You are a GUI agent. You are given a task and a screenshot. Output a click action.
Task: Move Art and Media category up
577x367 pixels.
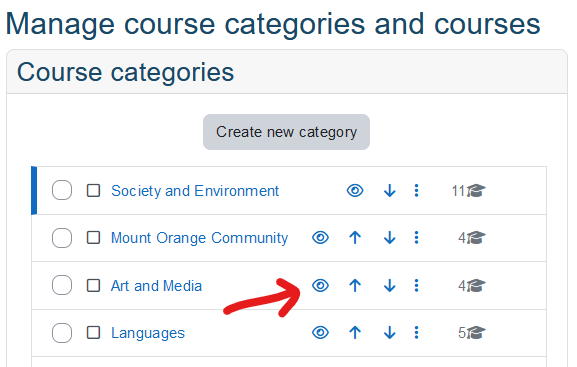coord(355,285)
